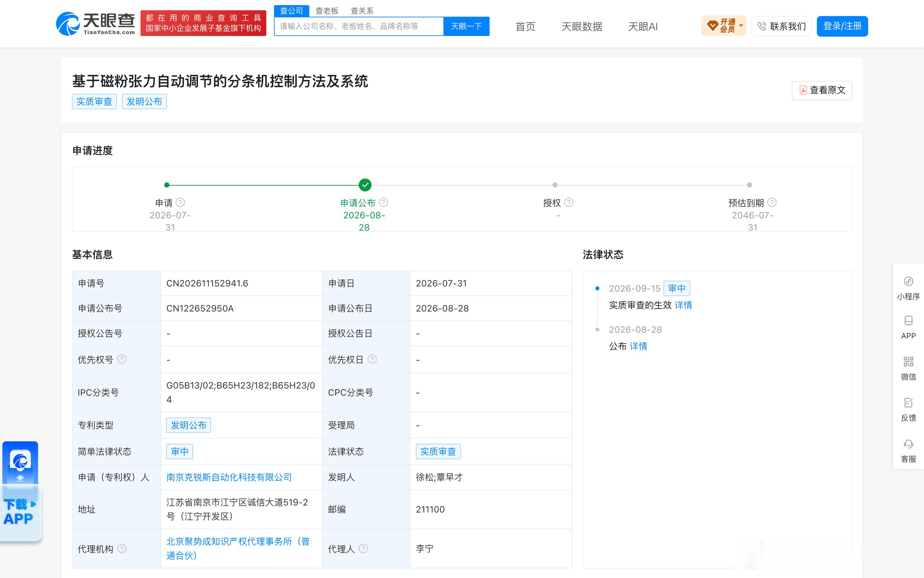Open the APP sidebar icon
This screenshot has width=924, height=578.
(x=908, y=328)
